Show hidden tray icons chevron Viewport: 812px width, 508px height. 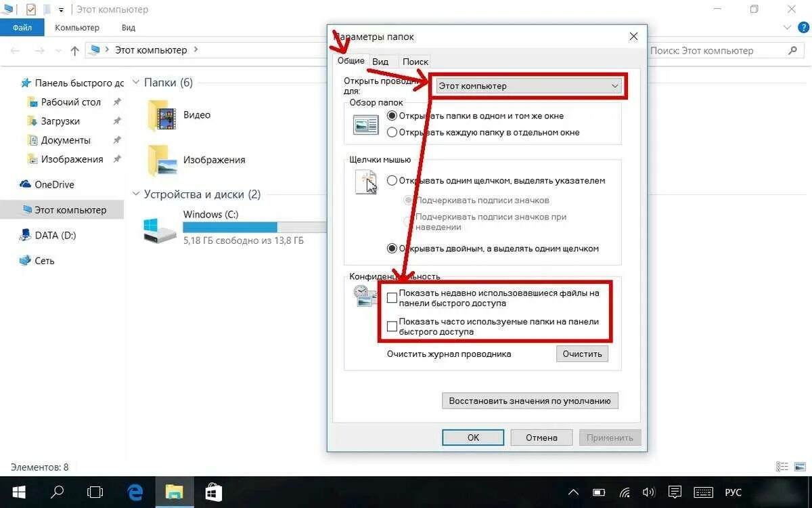click(x=574, y=492)
